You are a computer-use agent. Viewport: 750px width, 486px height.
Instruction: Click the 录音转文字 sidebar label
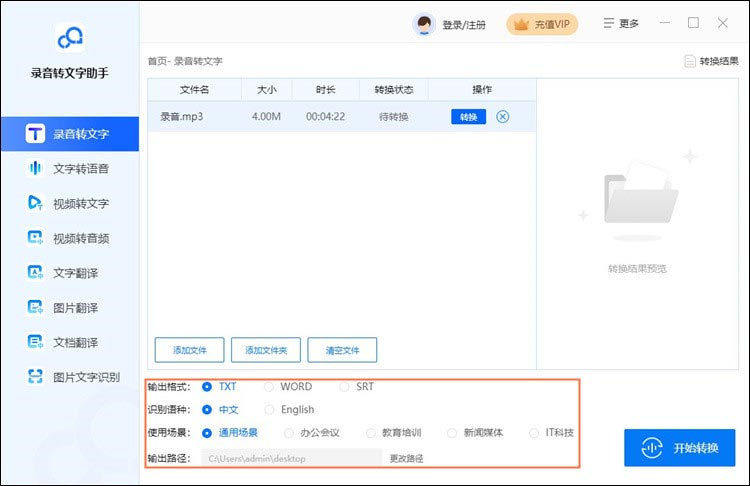click(x=81, y=134)
